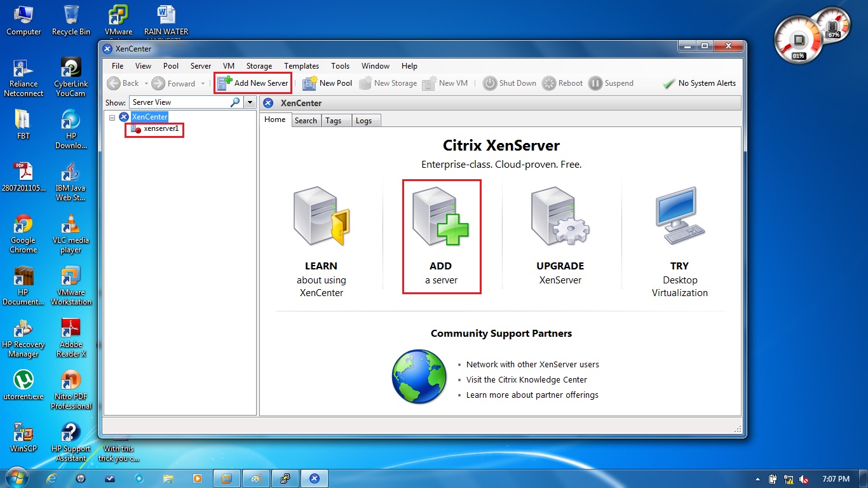Click the UPGRADE XenServer tile

560,236
